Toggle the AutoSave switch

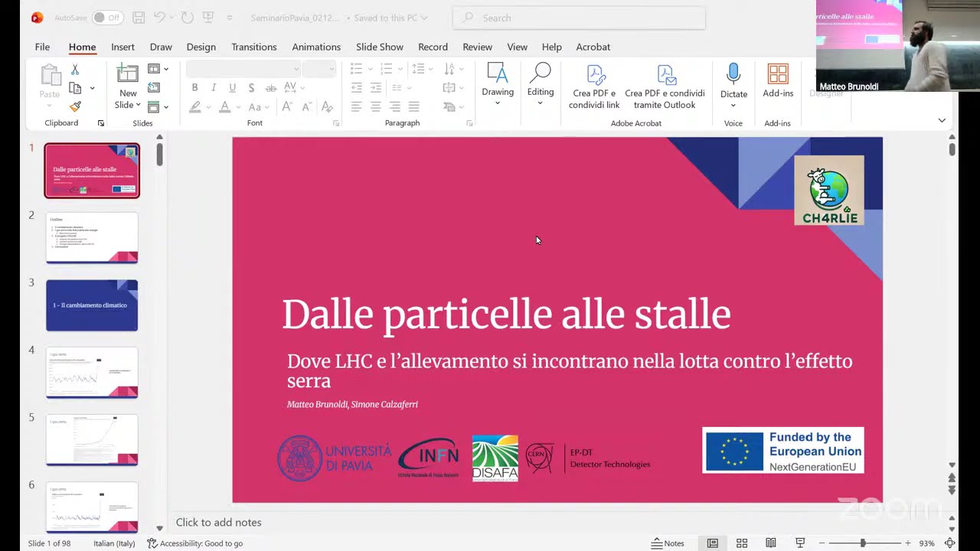pos(107,18)
